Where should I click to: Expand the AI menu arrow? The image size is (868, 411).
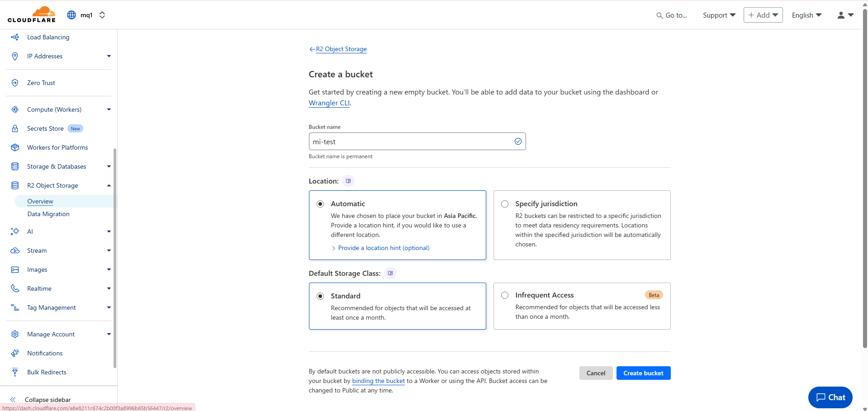click(109, 231)
